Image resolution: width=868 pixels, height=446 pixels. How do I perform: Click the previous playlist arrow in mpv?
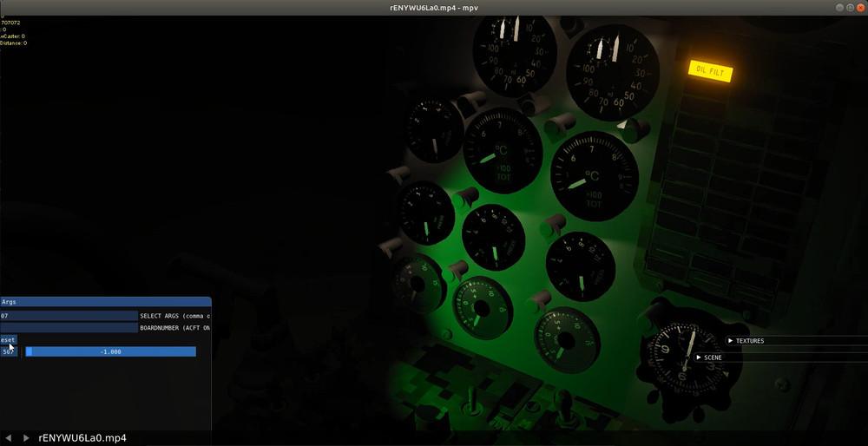9,437
